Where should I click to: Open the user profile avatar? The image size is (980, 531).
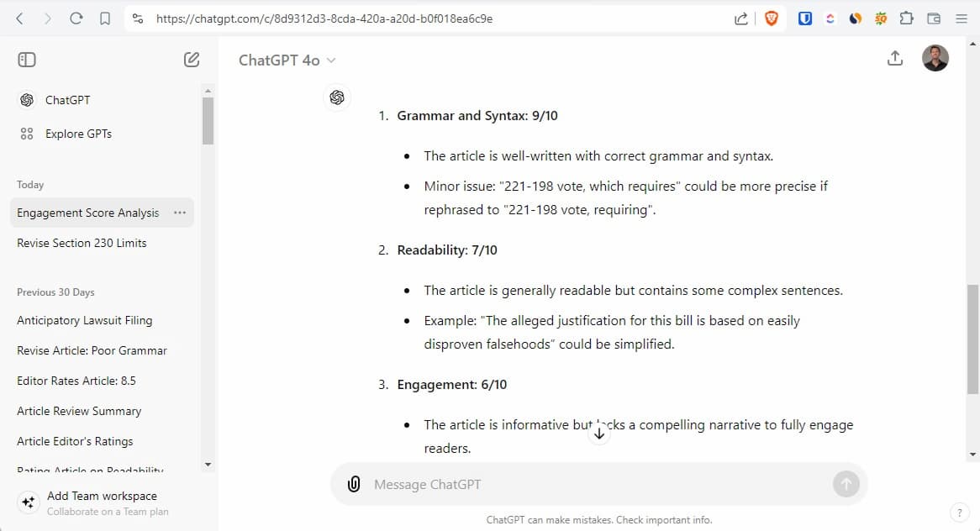pos(935,58)
